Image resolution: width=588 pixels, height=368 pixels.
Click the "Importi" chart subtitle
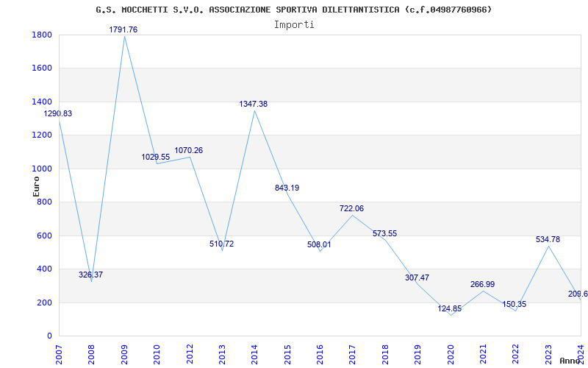[294, 24]
